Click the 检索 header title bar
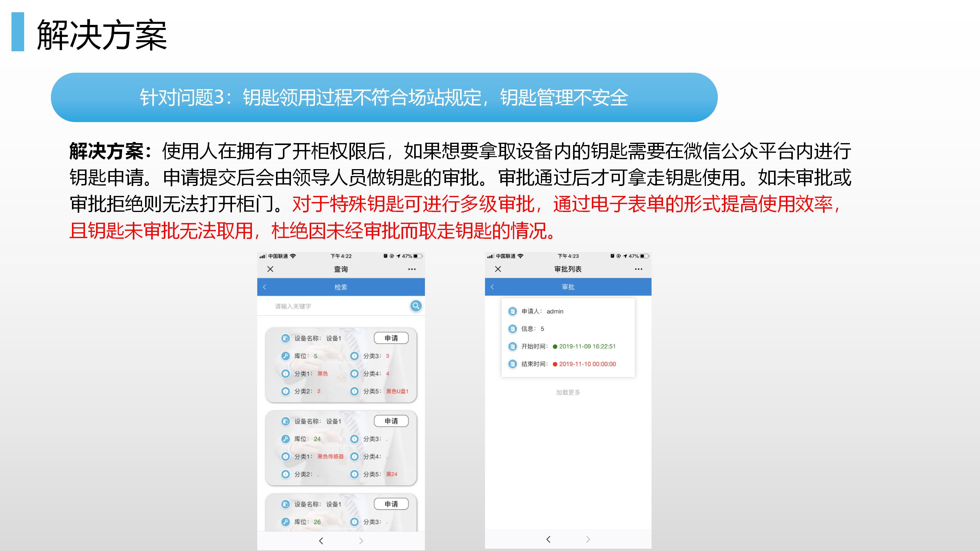Screen dimensions: 980x551 pyautogui.click(x=341, y=287)
